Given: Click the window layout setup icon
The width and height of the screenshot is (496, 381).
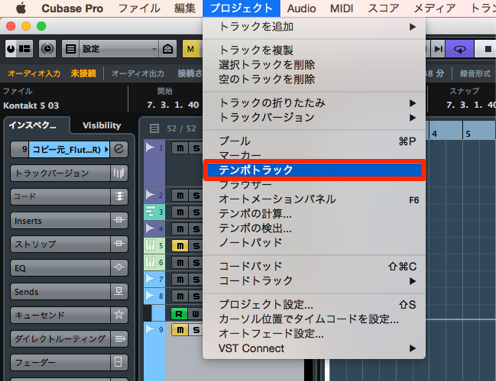Looking at the screenshot, I should [x=25, y=49].
